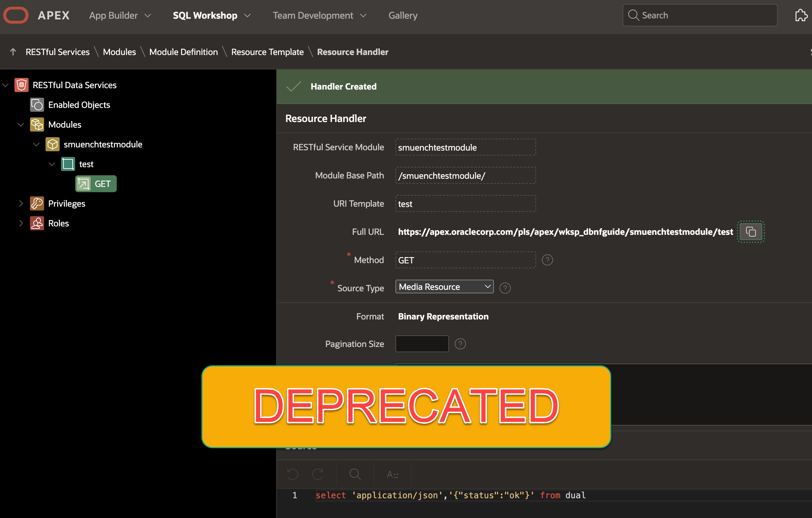Click the Handler Created checkmark icon
The height and width of the screenshot is (518, 812).
coord(293,86)
